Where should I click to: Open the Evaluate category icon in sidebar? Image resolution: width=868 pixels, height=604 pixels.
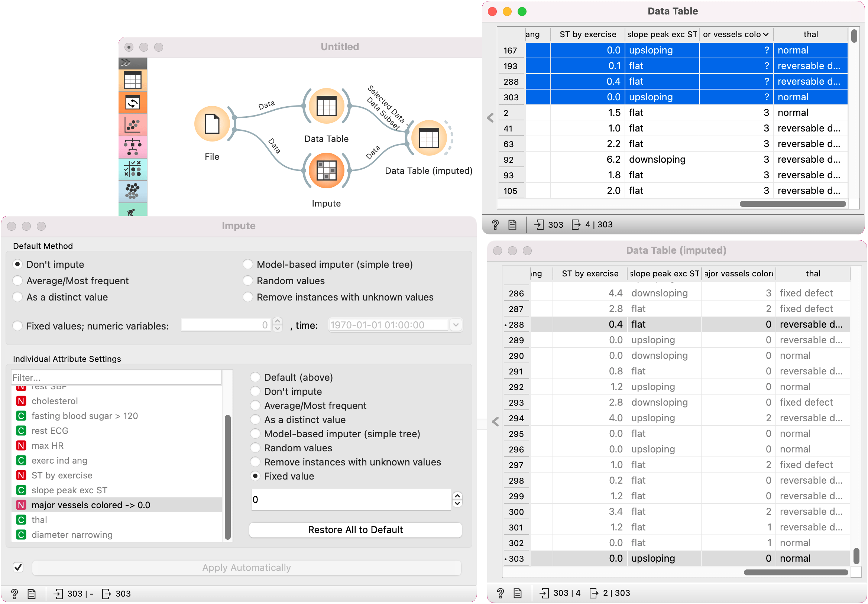[x=133, y=169]
